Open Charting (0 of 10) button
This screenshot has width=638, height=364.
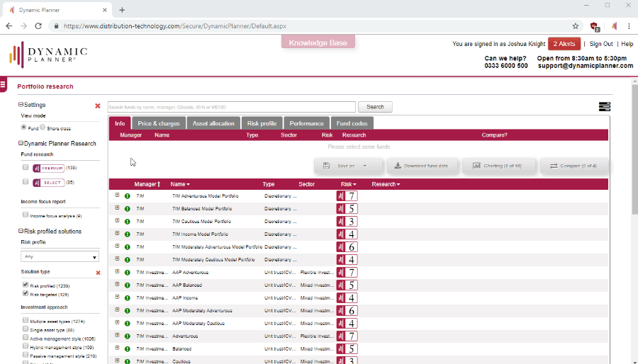coord(498,166)
